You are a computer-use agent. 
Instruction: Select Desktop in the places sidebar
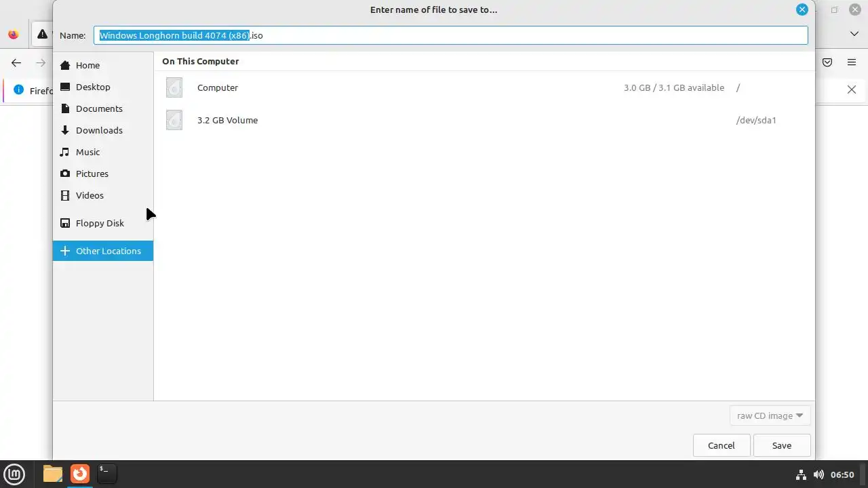coord(103,87)
